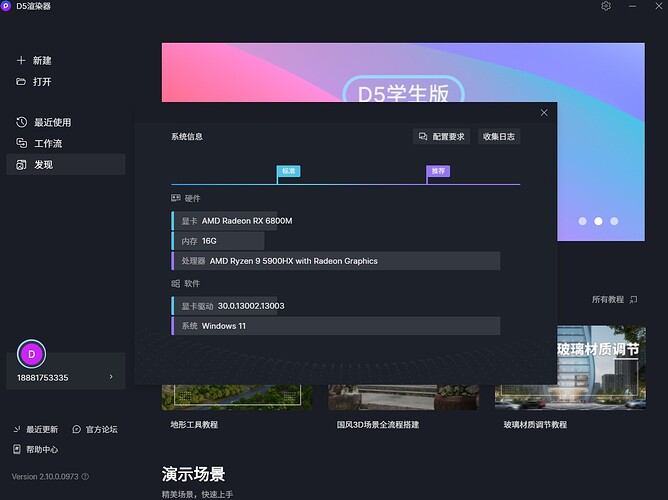Click the D5学生版 banner button
This screenshot has width=668, height=500.
[x=403, y=90]
